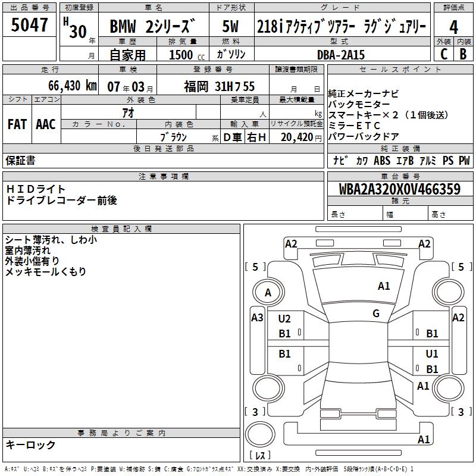Viewport: 476px width, 476px height.
Task: Click the ドライブレコーダー前後 note
Action: click(x=62, y=201)
